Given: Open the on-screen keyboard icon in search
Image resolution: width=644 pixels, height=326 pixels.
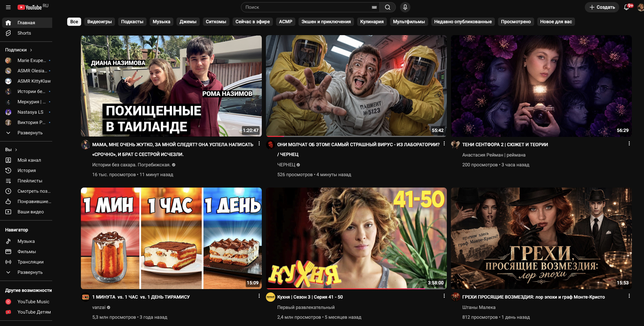Looking at the screenshot, I should [x=374, y=7].
